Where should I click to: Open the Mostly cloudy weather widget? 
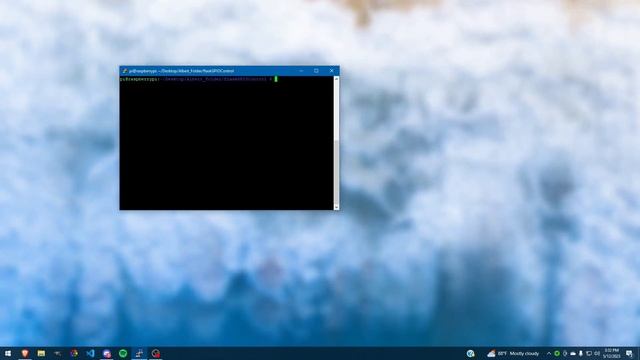coord(513,353)
